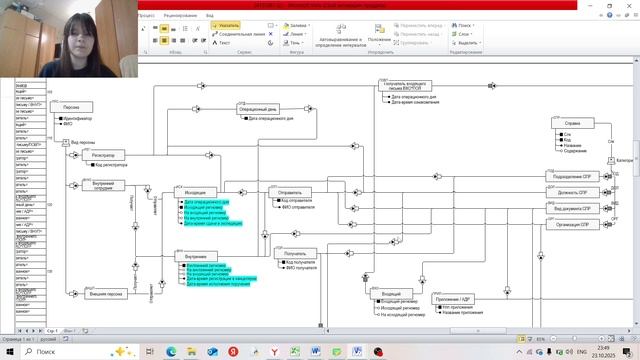Select the Исходящие entity shape
The width and height of the screenshot is (640, 360).
click(x=196, y=192)
